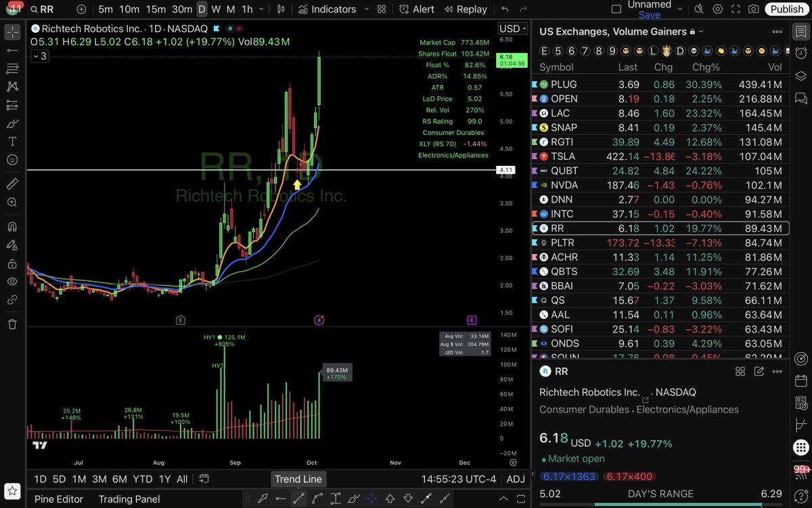Select the crosshair cursor tool
This screenshot has height=508, width=812.
click(x=12, y=32)
